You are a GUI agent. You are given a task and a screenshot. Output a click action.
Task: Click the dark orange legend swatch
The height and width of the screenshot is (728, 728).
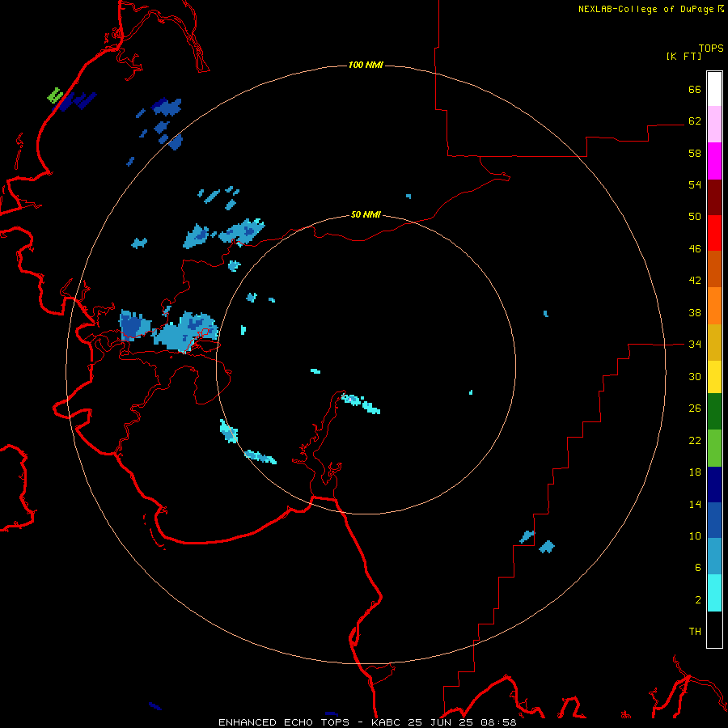coord(714,269)
